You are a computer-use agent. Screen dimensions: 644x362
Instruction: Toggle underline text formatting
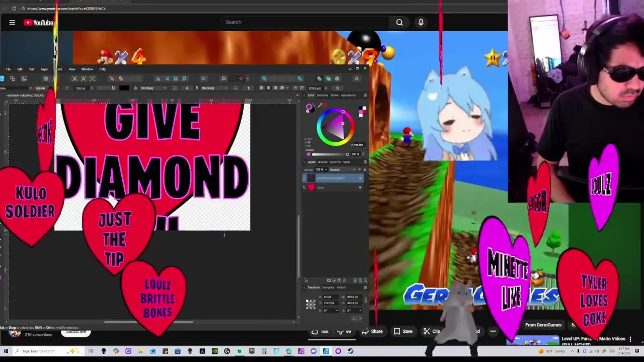[x=113, y=88]
